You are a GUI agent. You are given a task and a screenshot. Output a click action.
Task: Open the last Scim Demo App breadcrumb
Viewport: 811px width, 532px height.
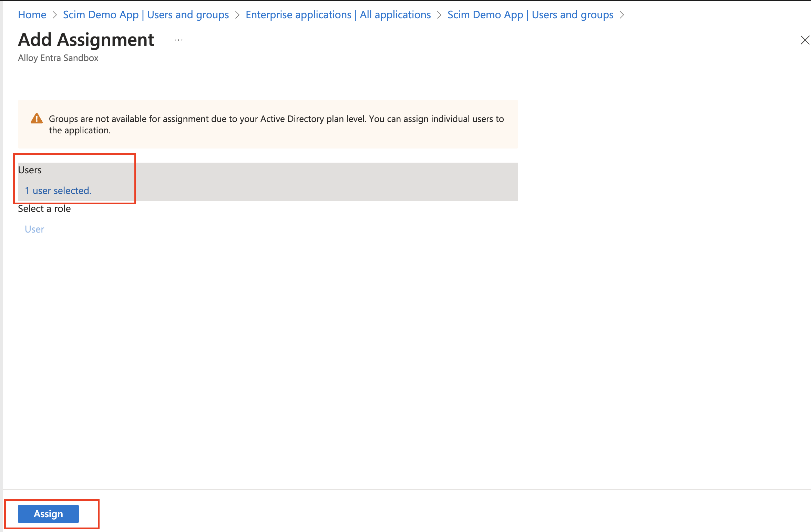[530, 15]
